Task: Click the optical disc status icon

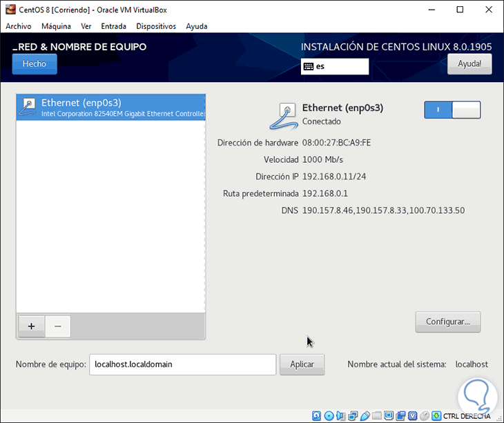Action: [x=329, y=416]
